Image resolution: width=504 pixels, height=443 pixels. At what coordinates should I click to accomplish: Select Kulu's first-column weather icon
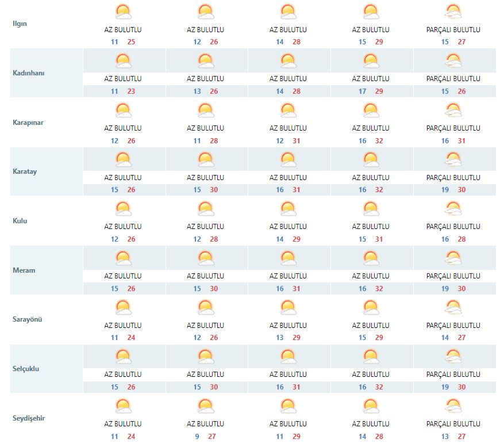pos(123,209)
